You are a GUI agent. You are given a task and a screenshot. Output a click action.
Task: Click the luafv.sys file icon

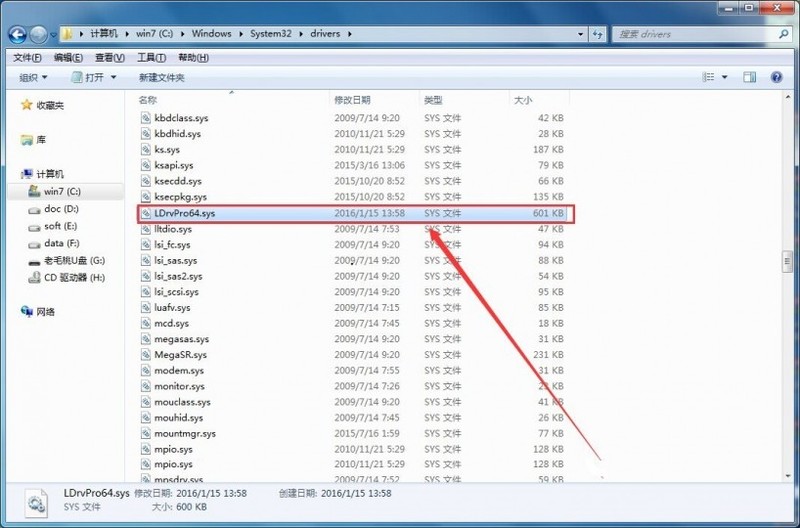click(x=146, y=308)
